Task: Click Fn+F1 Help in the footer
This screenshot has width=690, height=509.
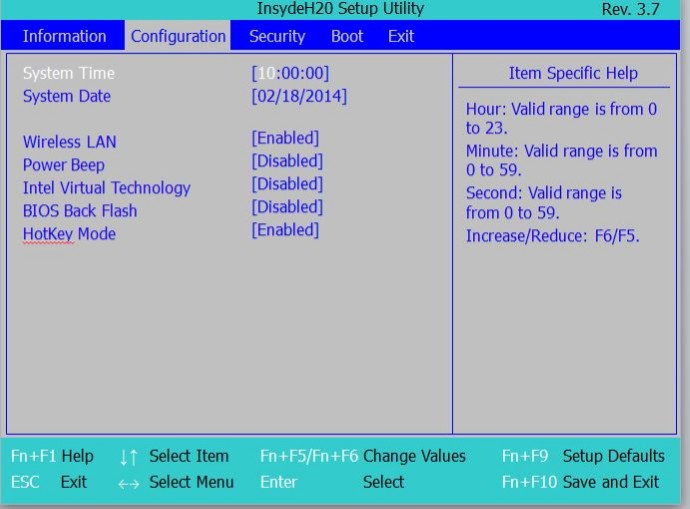Action: point(52,456)
